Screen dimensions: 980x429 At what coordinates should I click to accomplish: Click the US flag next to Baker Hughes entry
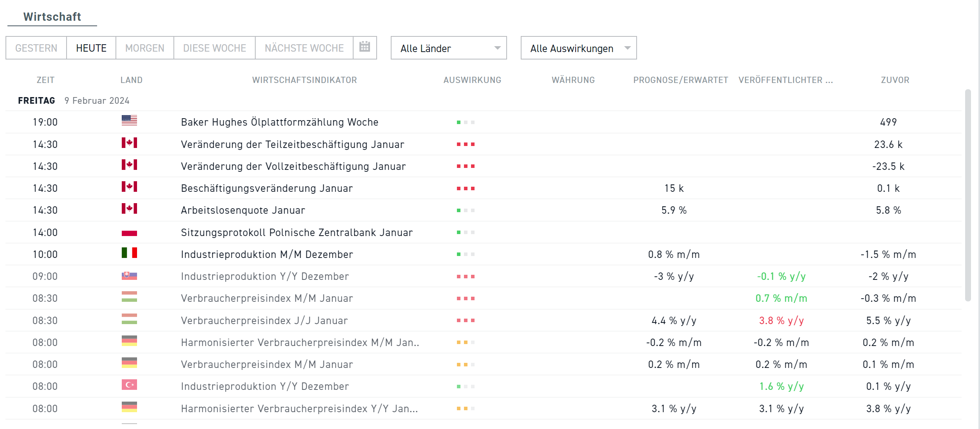coord(129,122)
